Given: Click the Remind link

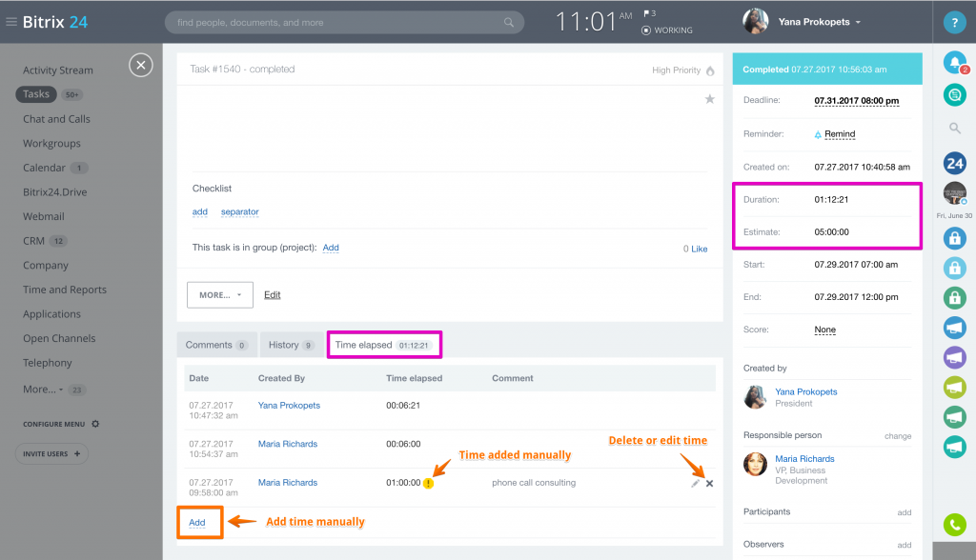Looking at the screenshot, I should [839, 134].
